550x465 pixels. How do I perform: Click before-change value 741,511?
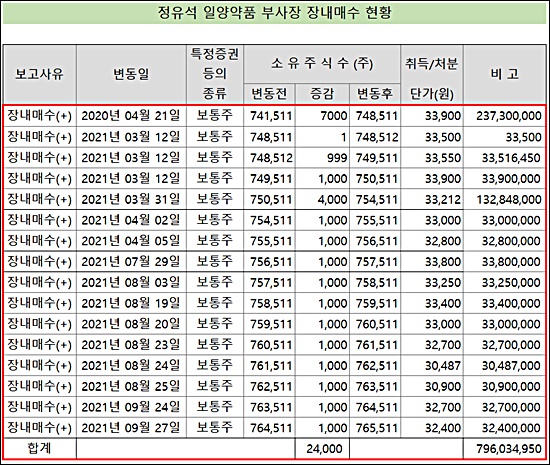pos(271,116)
